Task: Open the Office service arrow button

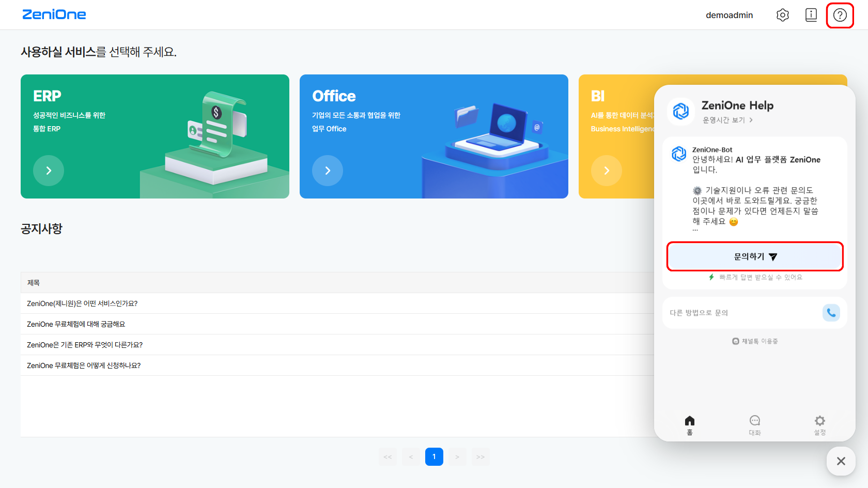Action: (328, 171)
